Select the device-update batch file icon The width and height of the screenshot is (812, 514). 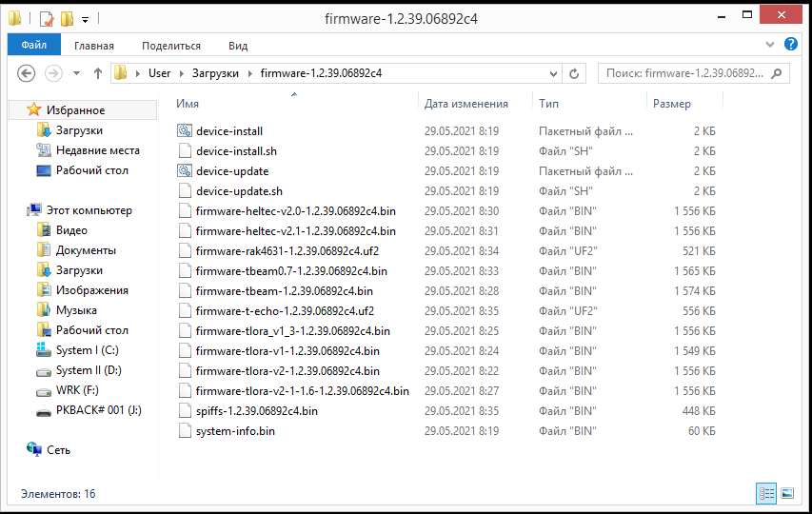[x=185, y=170]
